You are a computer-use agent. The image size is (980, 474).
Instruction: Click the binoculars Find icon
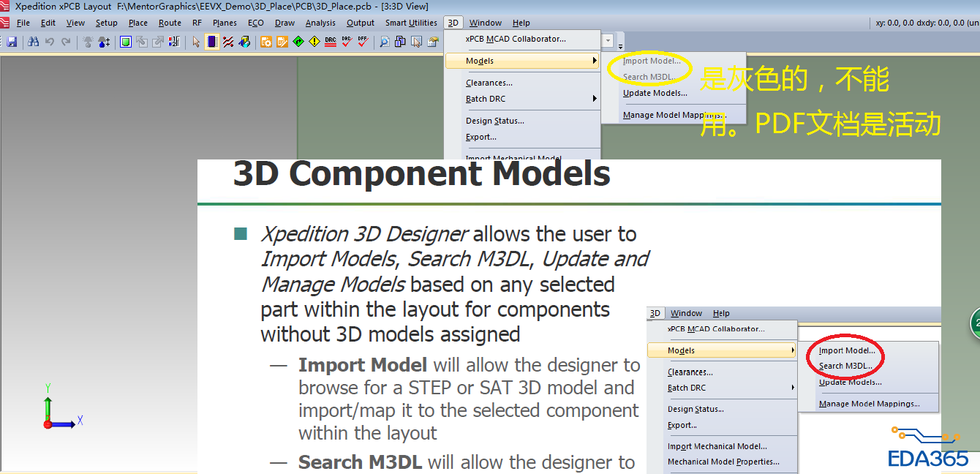pyautogui.click(x=33, y=42)
